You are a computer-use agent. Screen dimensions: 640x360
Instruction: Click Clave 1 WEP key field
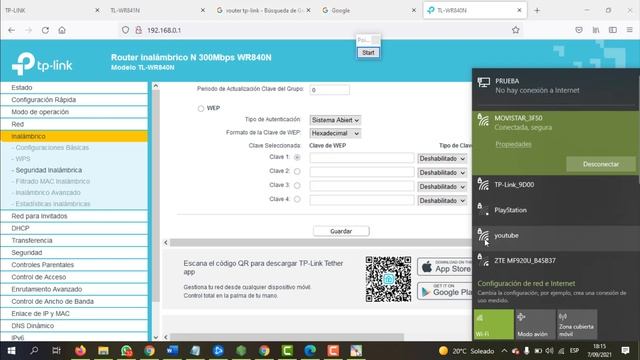coord(362,158)
